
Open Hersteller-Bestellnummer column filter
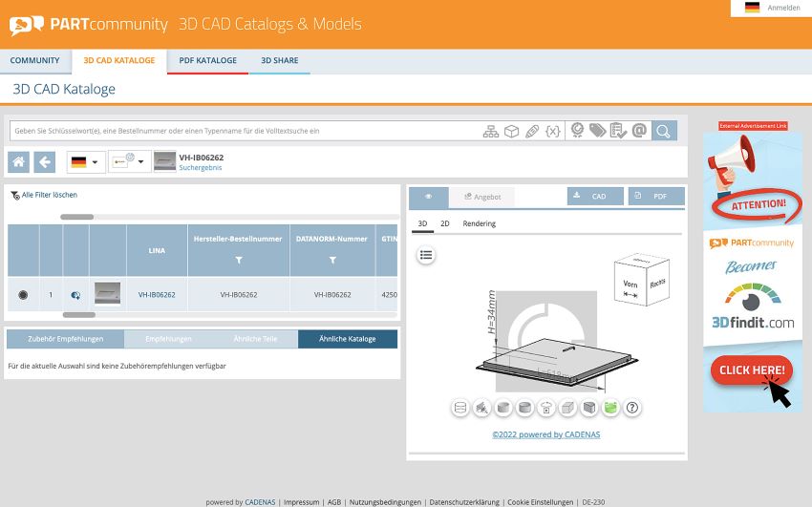239,261
